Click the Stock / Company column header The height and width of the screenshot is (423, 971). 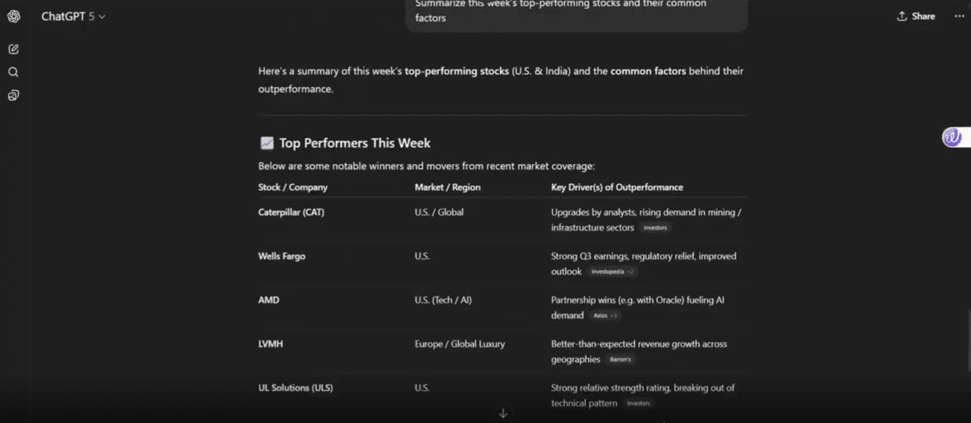pyautogui.click(x=293, y=187)
